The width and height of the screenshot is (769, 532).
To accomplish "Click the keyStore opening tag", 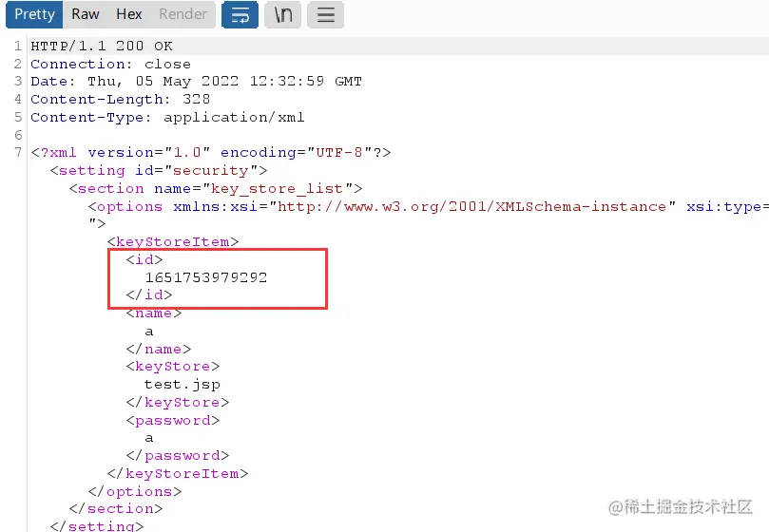I will coord(173,367).
